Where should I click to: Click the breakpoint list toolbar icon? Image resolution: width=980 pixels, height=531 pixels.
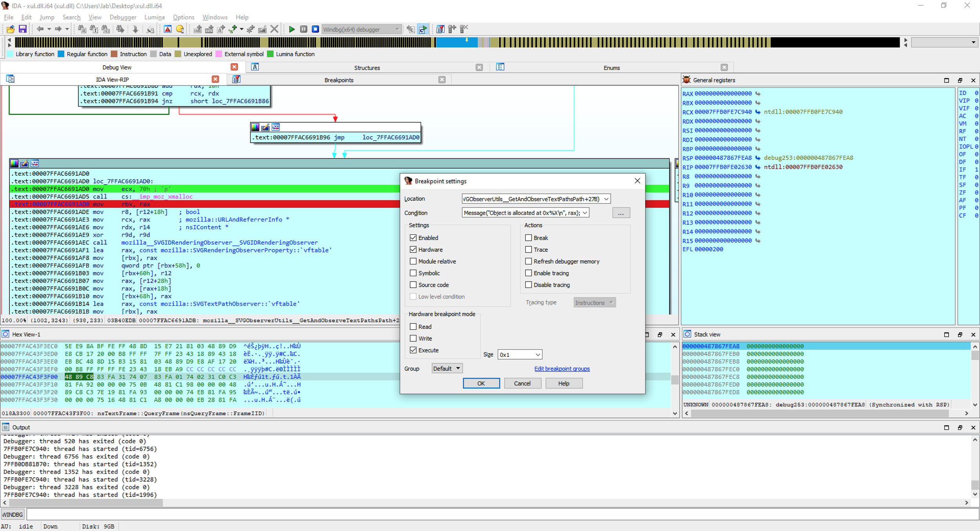pos(440,29)
